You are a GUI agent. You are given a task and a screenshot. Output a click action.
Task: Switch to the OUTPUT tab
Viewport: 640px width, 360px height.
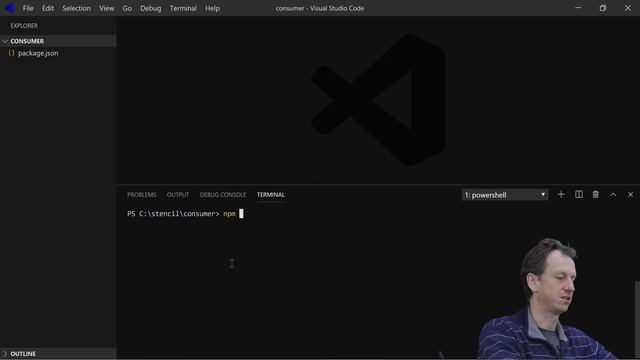pos(178,195)
